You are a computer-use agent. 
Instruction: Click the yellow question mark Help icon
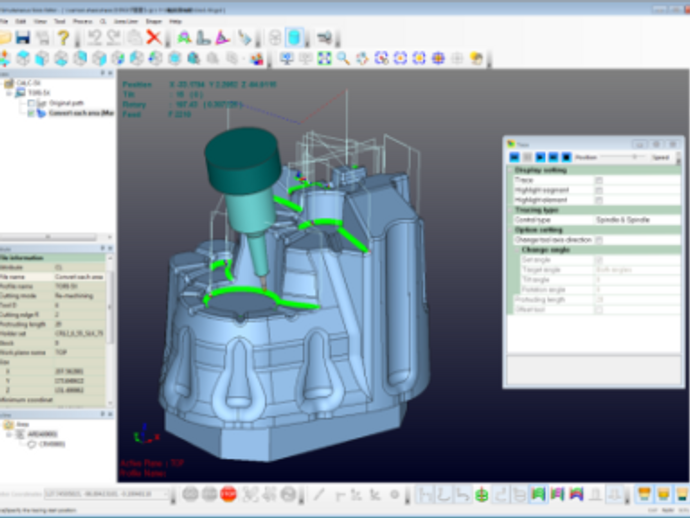click(x=63, y=38)
